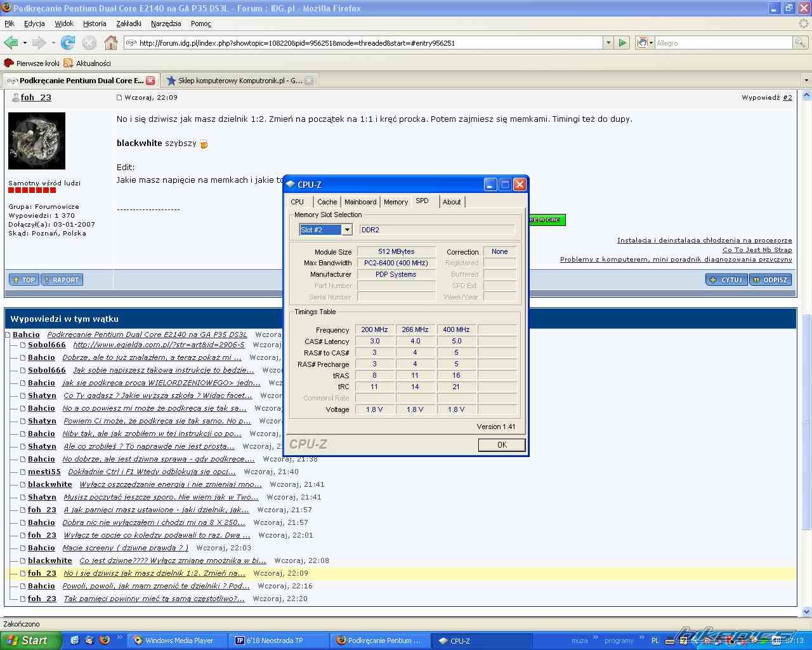The height and width of the screenshot is (650, 812).
Task: Click the user icon beside foh_23 post header
Action: click(x=16, y=97)
